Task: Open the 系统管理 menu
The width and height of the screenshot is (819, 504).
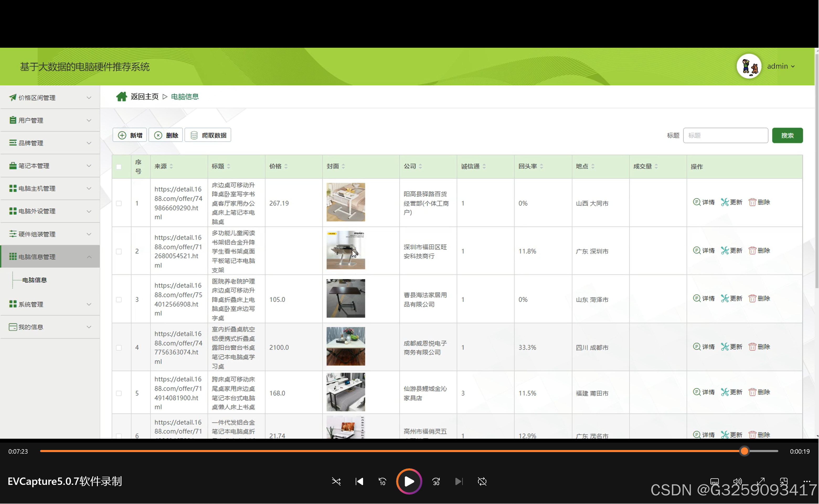Action: click(x=50, y=304)
